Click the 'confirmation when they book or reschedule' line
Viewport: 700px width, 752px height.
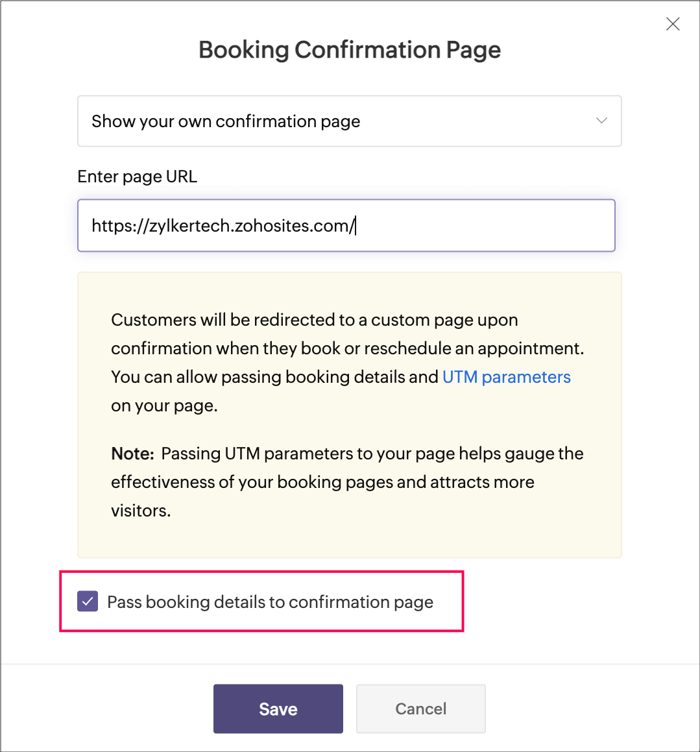[347, 348]
